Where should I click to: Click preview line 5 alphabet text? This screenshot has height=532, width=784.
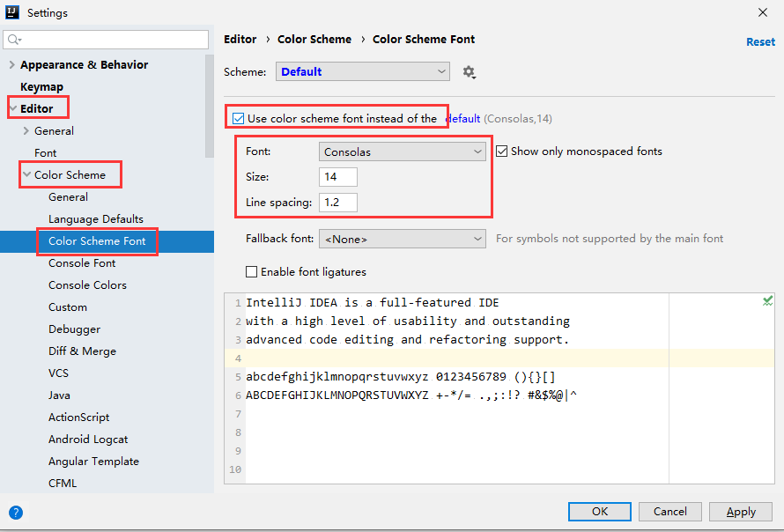pos(401,376)
